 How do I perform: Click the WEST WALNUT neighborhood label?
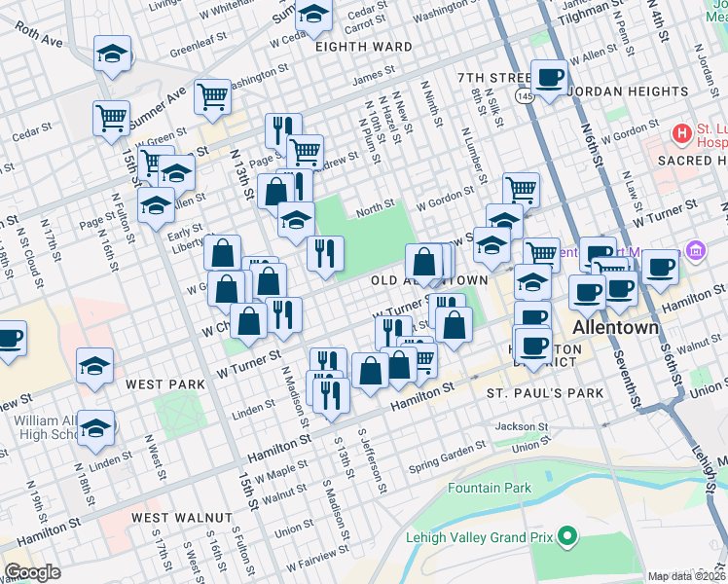click(x=182, y=518)
